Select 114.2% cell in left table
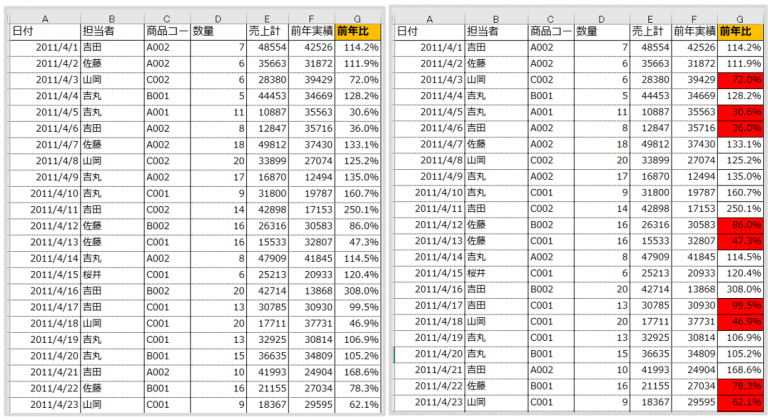Viewport: 768px width, 420px height. 358,48
